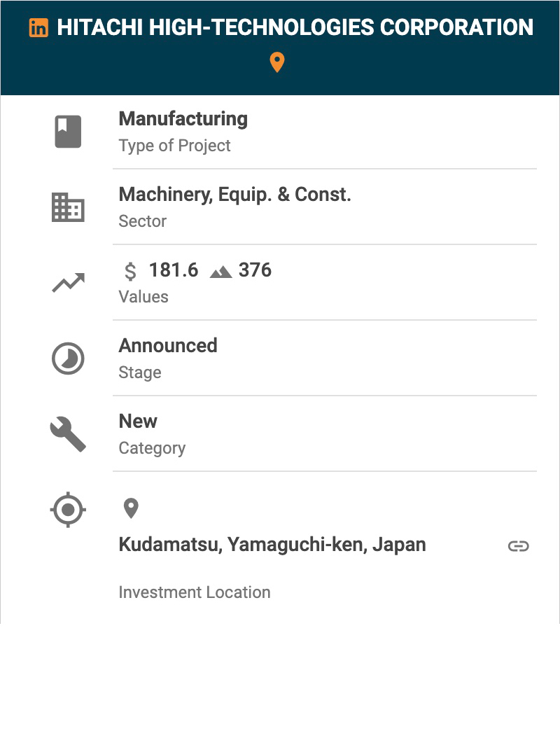Click the Announced stage entry
This screenshot has height=738, width=560.
pyautogui.click(x=168, y=346)
